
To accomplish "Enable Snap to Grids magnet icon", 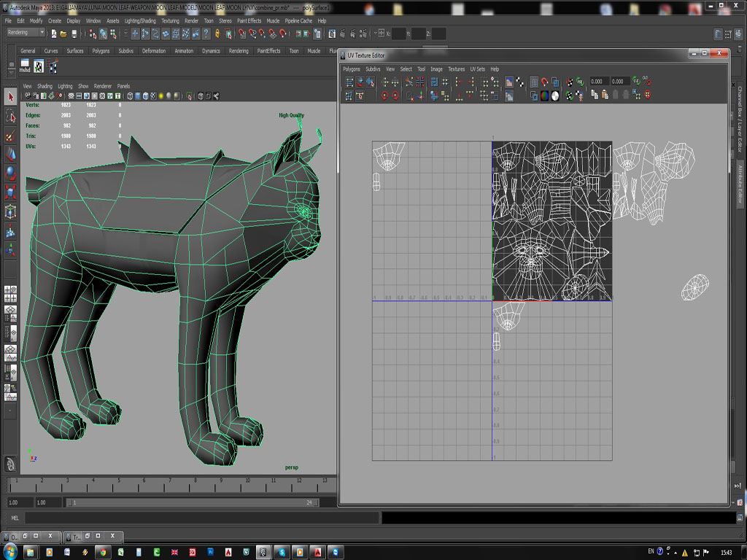I will (242, 34).
